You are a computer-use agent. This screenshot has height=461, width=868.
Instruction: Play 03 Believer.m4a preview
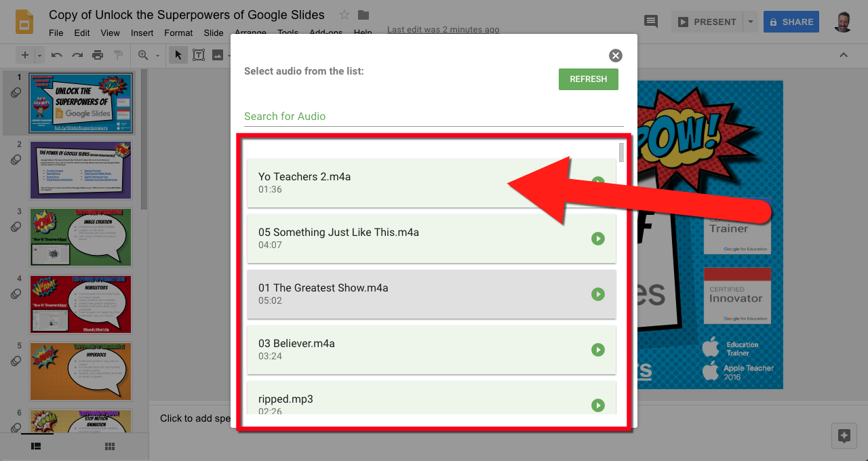coord(597,350)
